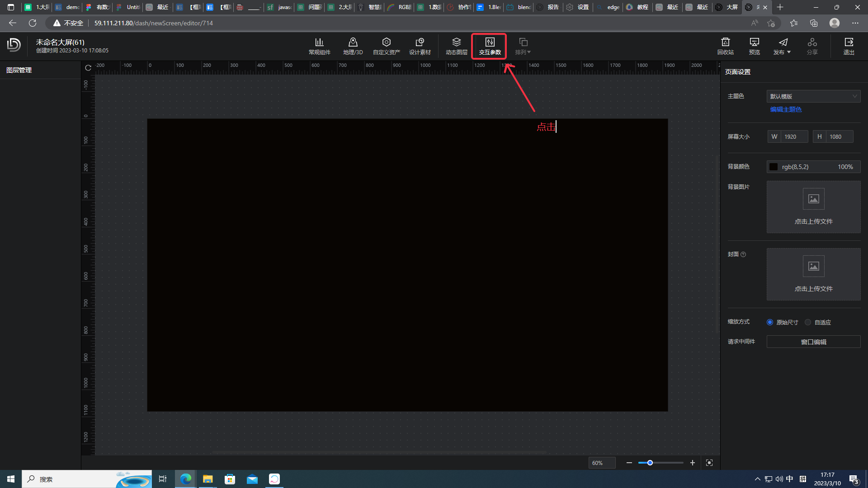
Task: Click the browser profile avatar
Action: [x=835, y=23]
